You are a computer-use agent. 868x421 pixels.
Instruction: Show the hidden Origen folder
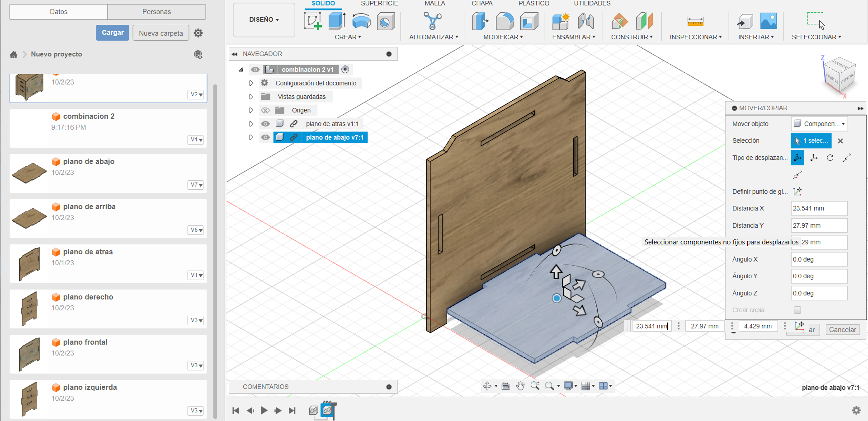(x=265, y=110)
